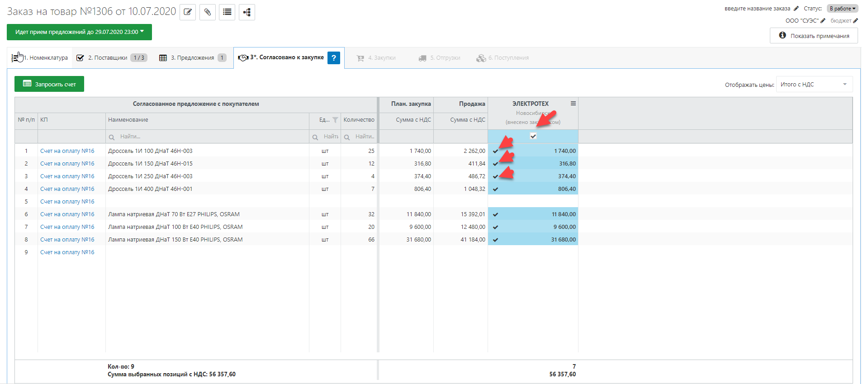The image size is (868, 384).
Task: Toggle checkmark for row 1 price 1 740,00
Action: click(496, 151)
